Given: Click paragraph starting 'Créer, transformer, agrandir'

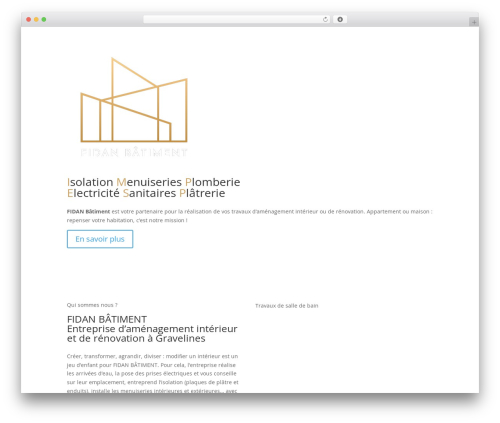Looking at the screenshot, I should pos(153,373).
